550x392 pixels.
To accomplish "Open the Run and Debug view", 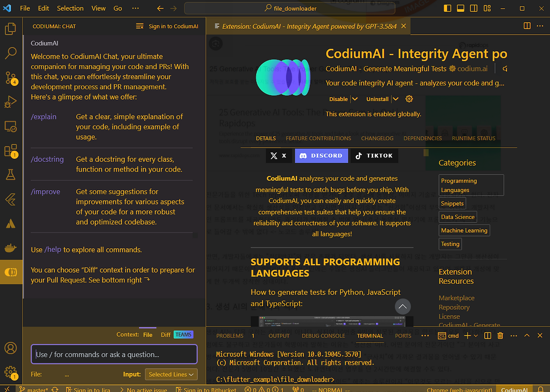I will [11, 102].
